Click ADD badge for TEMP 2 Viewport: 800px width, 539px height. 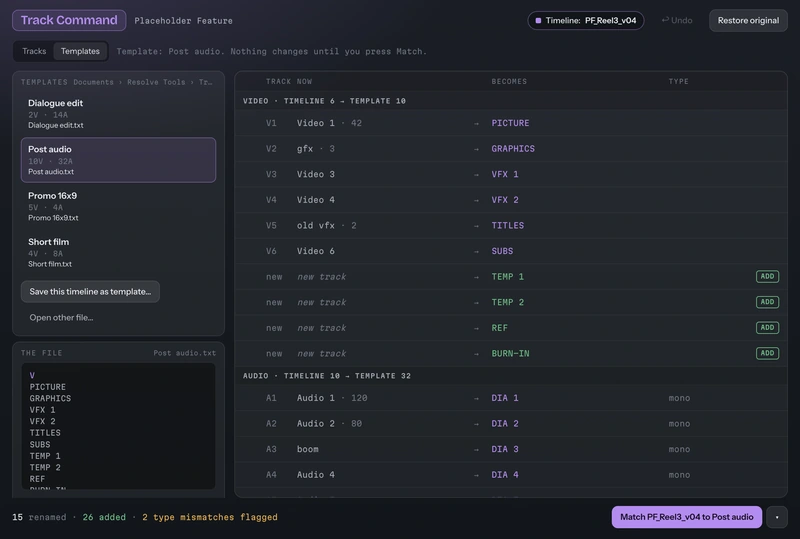[767, 302]
